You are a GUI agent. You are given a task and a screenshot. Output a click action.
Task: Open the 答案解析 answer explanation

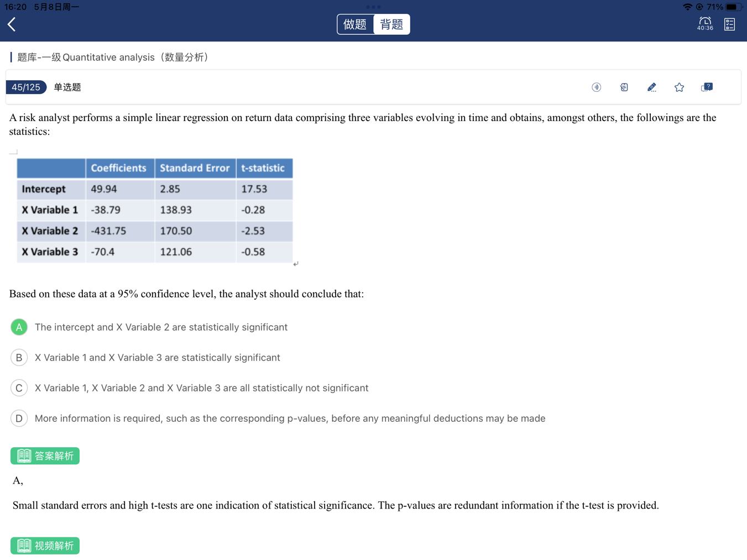pyautogui.click(x=45, y=456)
